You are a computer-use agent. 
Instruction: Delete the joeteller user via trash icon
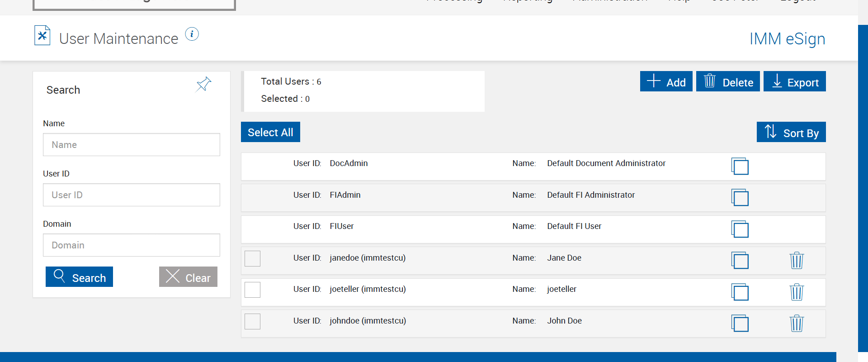click(797, 292)
